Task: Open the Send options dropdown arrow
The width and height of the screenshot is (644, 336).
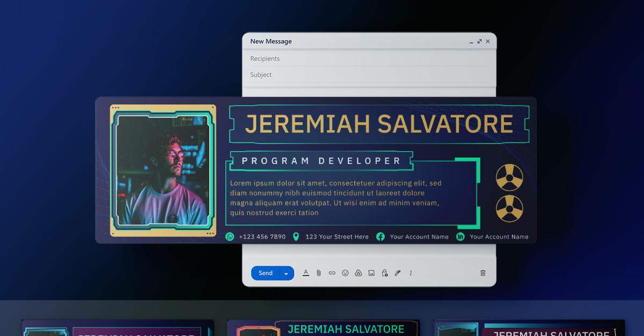Action: click(286, 273)
